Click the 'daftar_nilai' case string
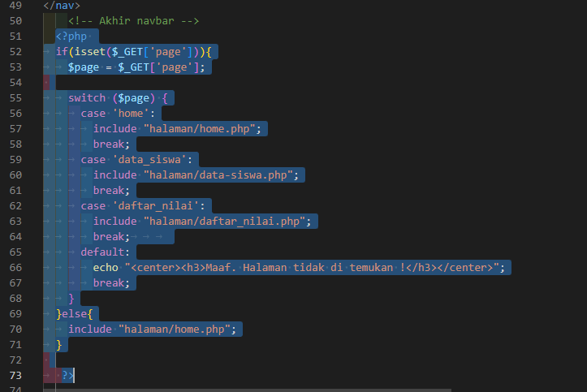This screenshot has height=392, width=587. (156, 205)
